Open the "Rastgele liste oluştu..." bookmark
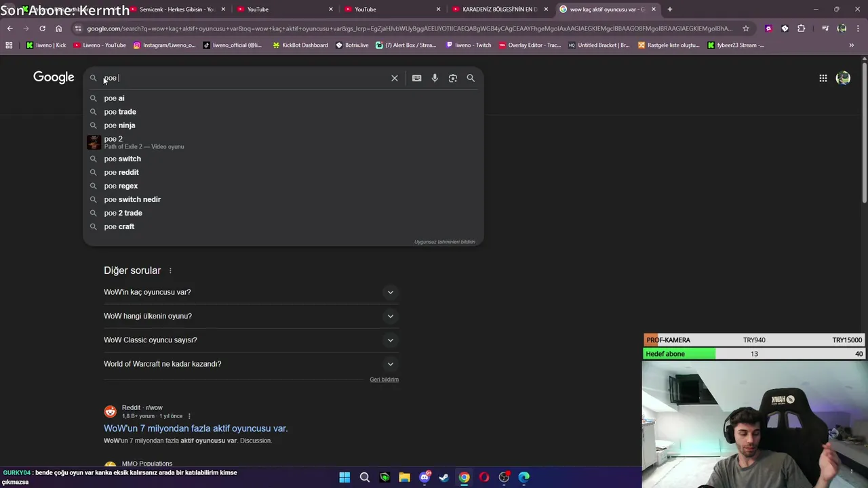This screenshot has height=488, width=868. 669,45
